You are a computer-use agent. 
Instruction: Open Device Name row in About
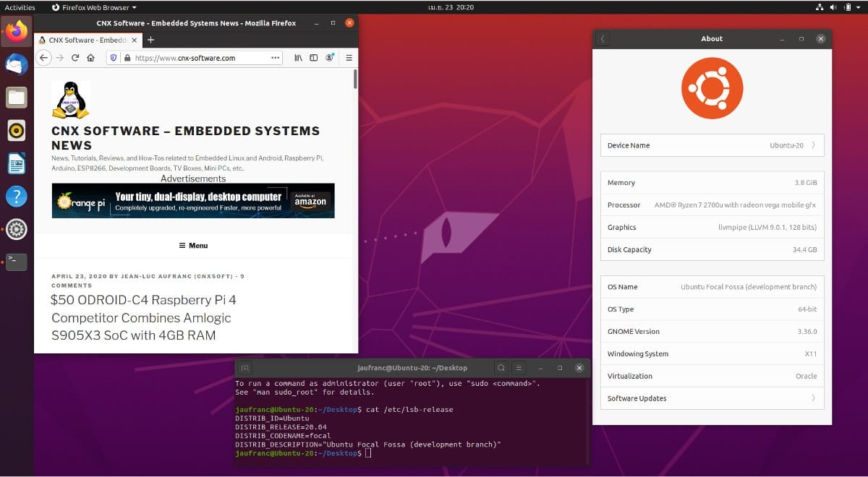712,145
